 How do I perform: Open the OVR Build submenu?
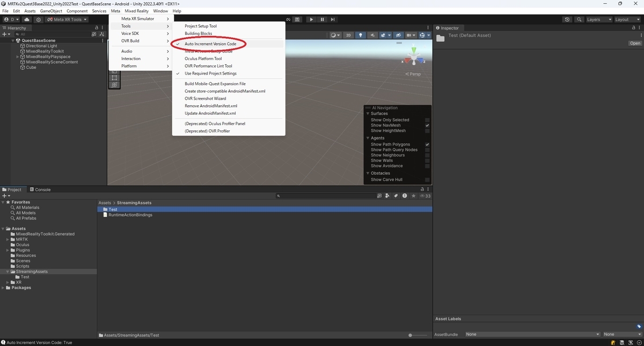point(140,41)
